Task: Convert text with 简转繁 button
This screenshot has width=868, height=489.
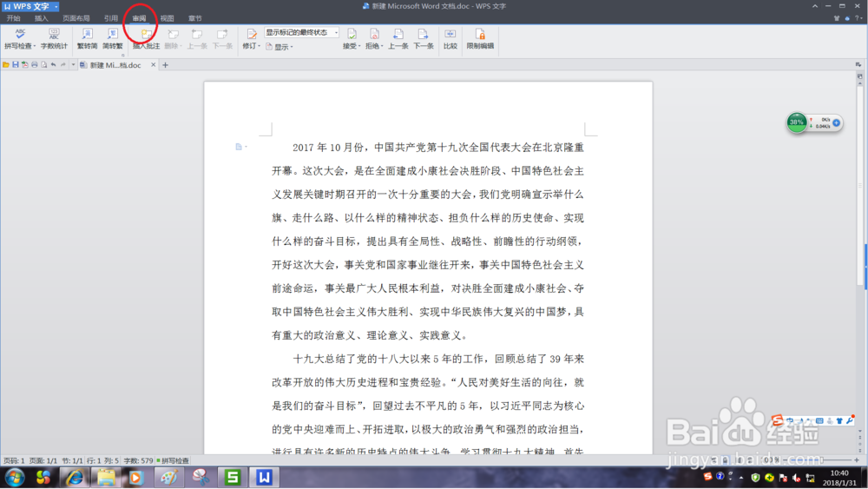Action: tap(112, 39)
